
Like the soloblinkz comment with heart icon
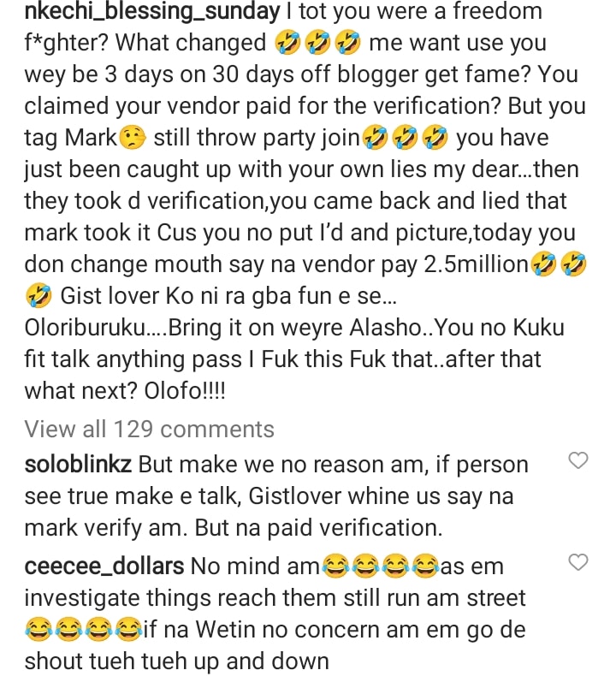tap(578, 461)
